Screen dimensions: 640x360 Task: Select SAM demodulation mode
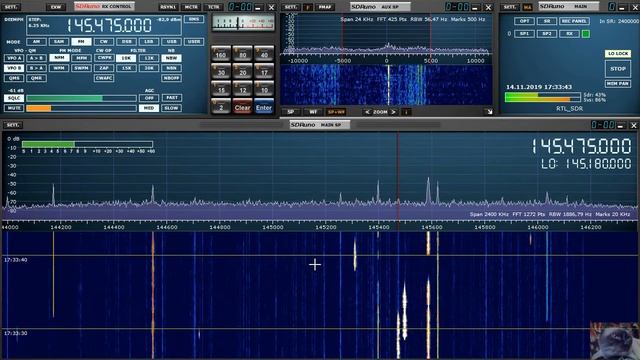click(x=59, y=42)
